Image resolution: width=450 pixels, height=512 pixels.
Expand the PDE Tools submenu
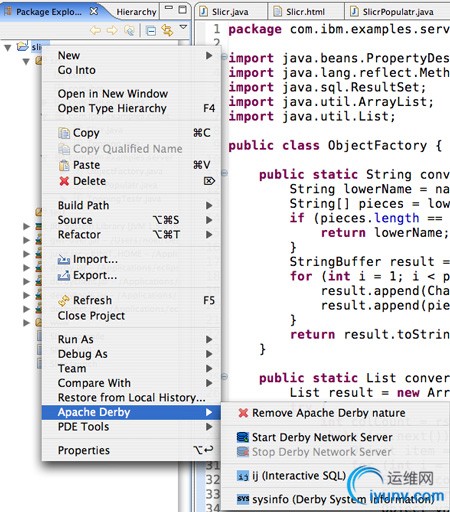131,427
